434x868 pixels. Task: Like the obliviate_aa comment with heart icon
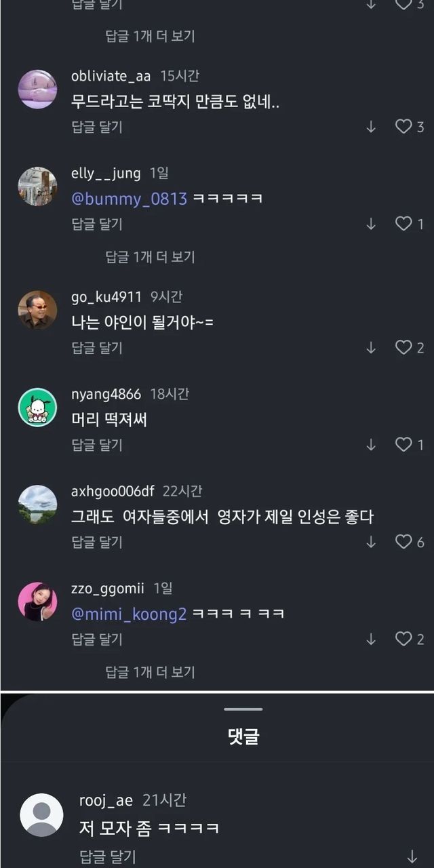(x=404, y=127)
